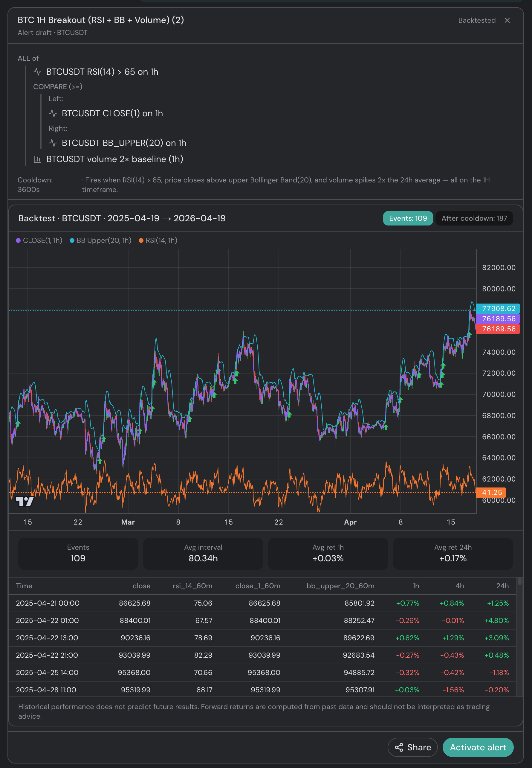
Task: Click the share icon in Share button
Action: tap(399, 747)
